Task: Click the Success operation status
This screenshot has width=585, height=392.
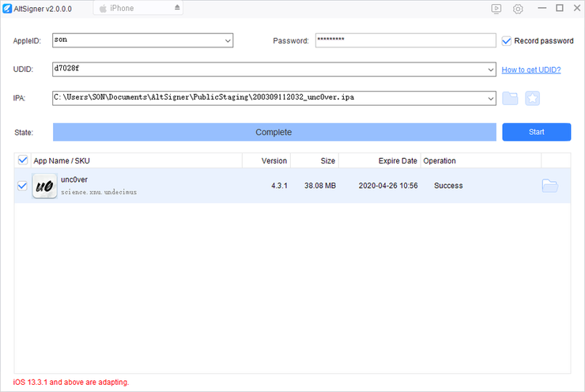Action: click(x=448, y=186)
